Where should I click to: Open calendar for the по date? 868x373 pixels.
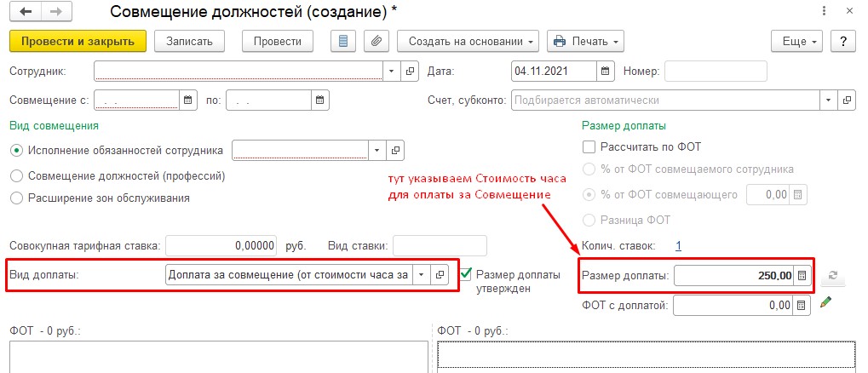[319, 100]
